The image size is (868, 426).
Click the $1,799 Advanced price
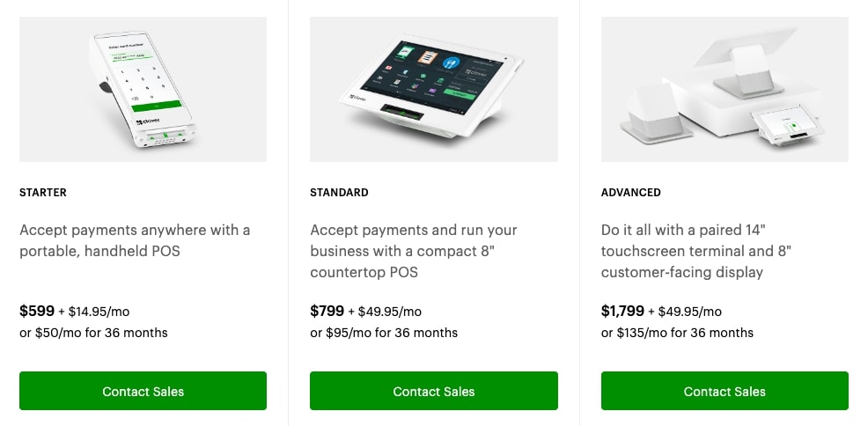(622, 311)
